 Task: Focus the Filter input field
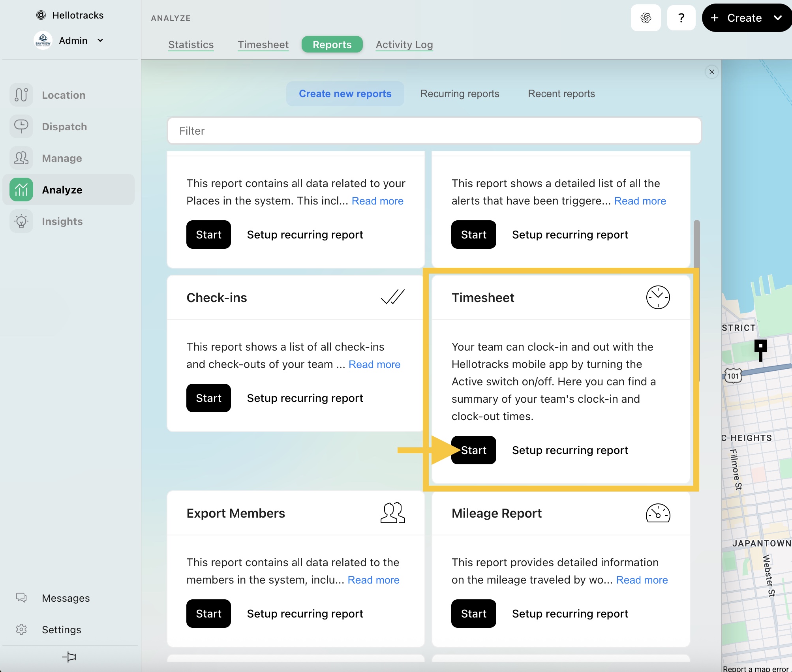[x=434, y=131]
